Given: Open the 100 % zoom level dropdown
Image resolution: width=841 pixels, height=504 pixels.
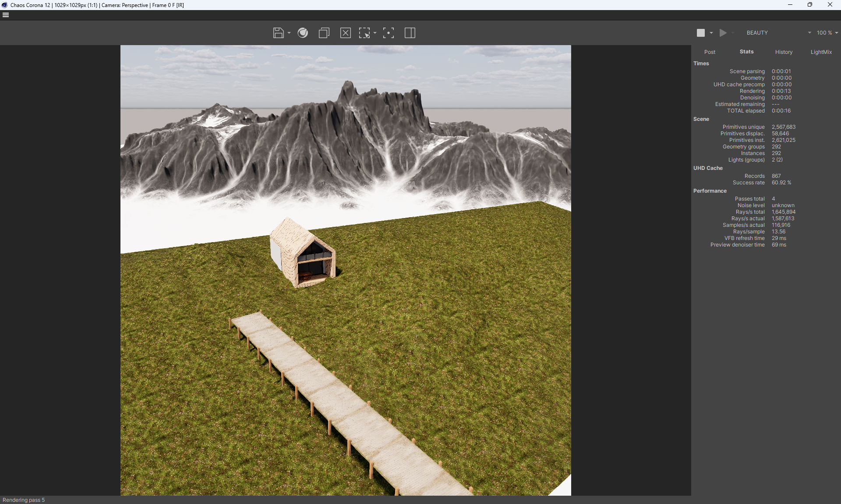Looking at the screenshot, I should point(827,33).
